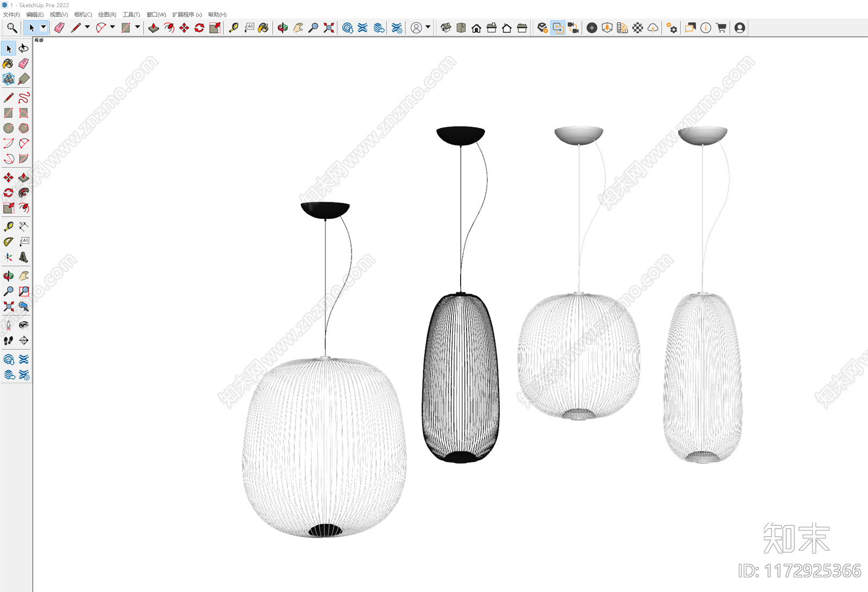This screenshot has width=868, height=592.
Task: Open the 文件(F) menu
Action: [x=11, y=15]
